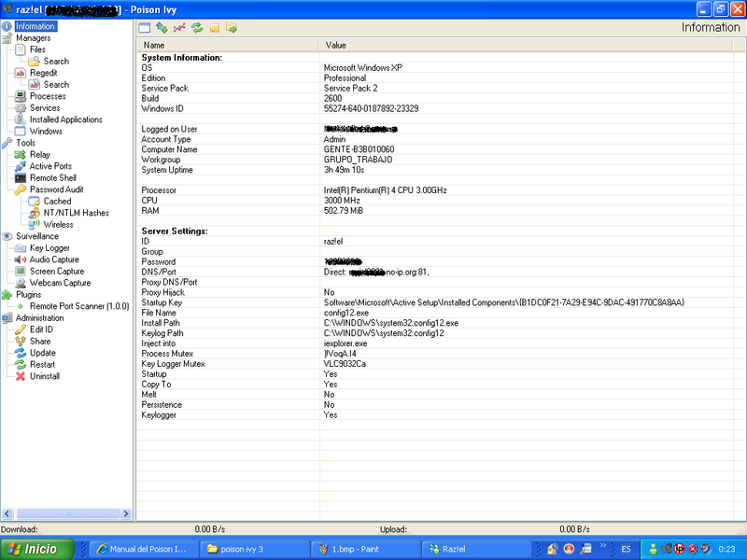Click the folder-with-arrow toolbar icon

point(232,28)
